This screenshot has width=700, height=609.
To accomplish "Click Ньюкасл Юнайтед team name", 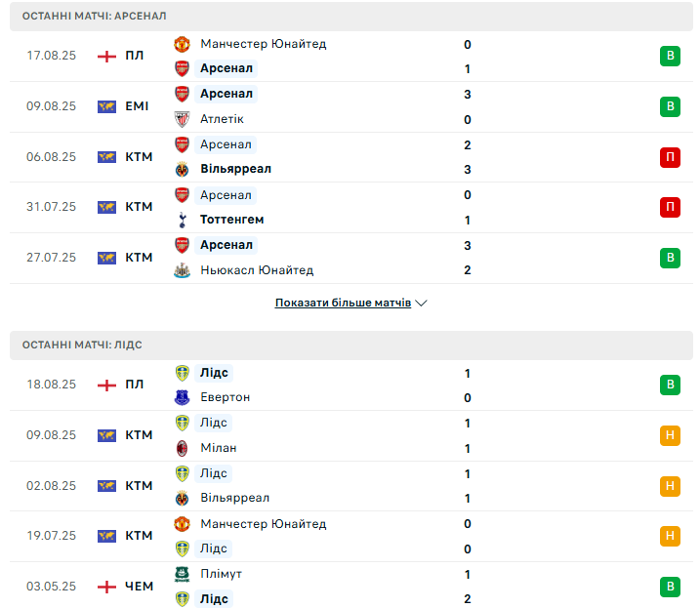I will (x=257, y=270).
